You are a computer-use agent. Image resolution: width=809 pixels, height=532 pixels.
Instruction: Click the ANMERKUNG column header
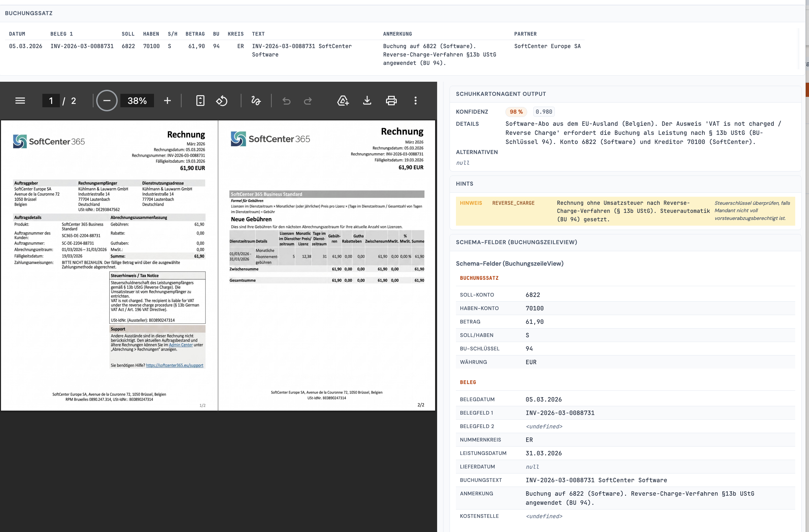coord(397,34)
